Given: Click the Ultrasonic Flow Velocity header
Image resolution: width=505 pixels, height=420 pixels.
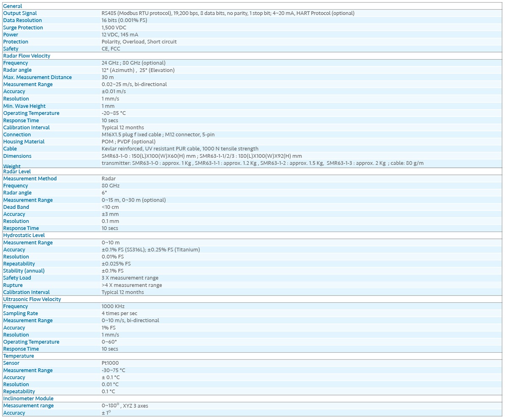Looking at the screenshot, I should [x=32, y=299].
